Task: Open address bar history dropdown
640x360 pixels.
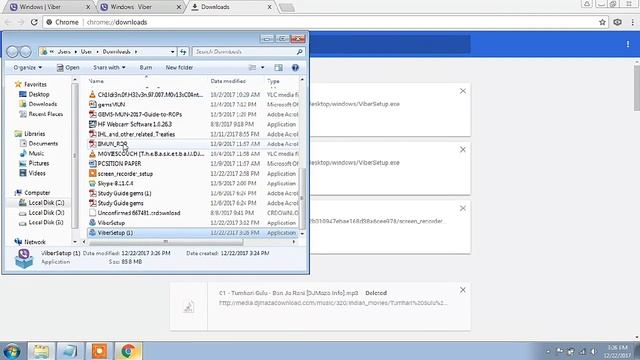Action: pyautogui.click(x=173, y=52)
